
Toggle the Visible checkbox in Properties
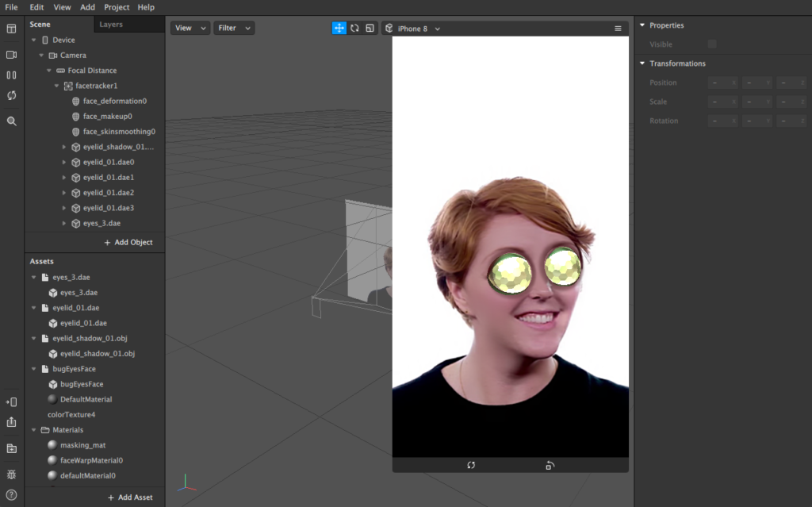(x=712, y=44)
